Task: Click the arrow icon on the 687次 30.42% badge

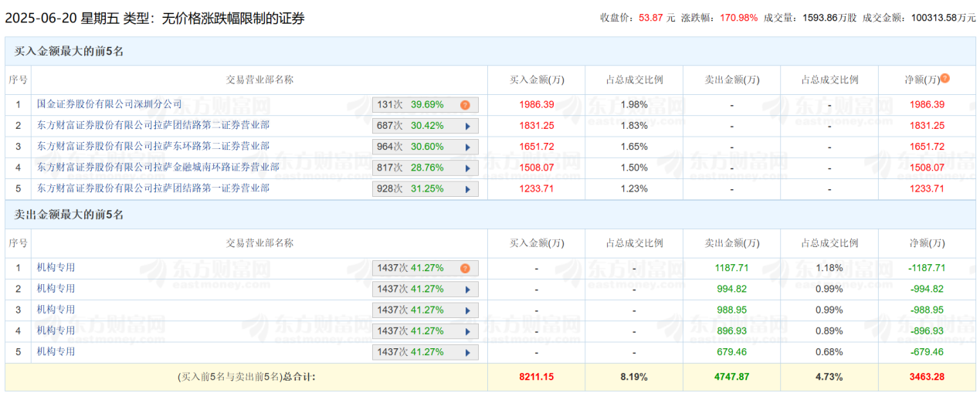Action: pos(466,126)
